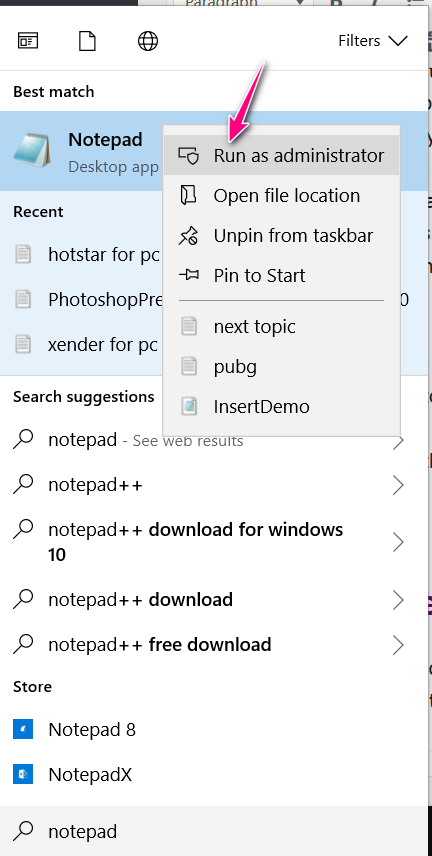
Task: Open the Notepad best match result
Action: 82,151
